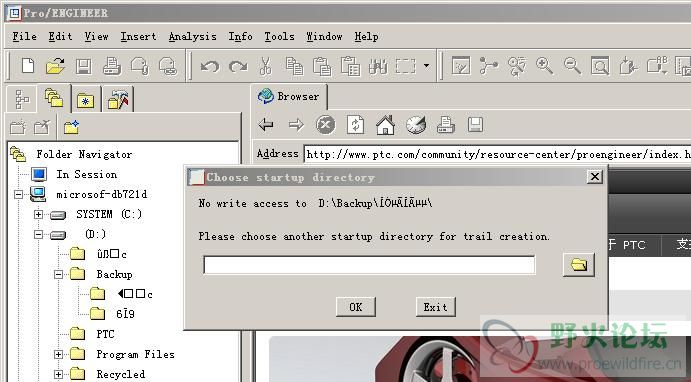Open the Info menu

tap(240, 37)
